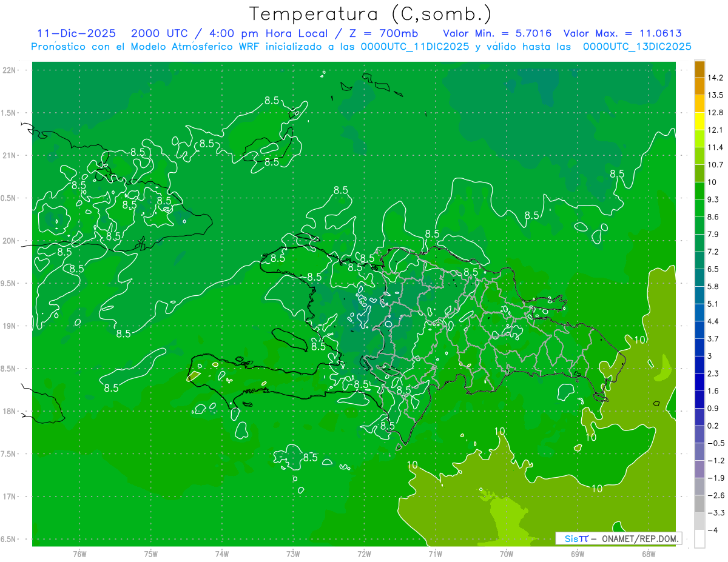Click the colorbar segment between 10 and 10.7
This screenshot has height=562, width=728.
click(699, 173)
